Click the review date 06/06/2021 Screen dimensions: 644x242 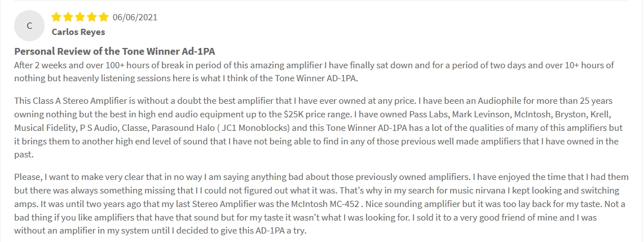[x=135, y=17]
